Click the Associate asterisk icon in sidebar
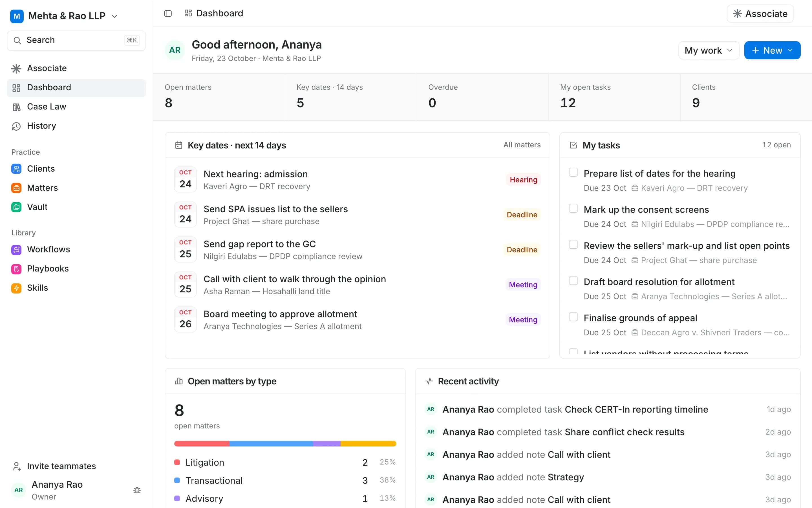Screen dimensions: 812x508 click(16, 69)
